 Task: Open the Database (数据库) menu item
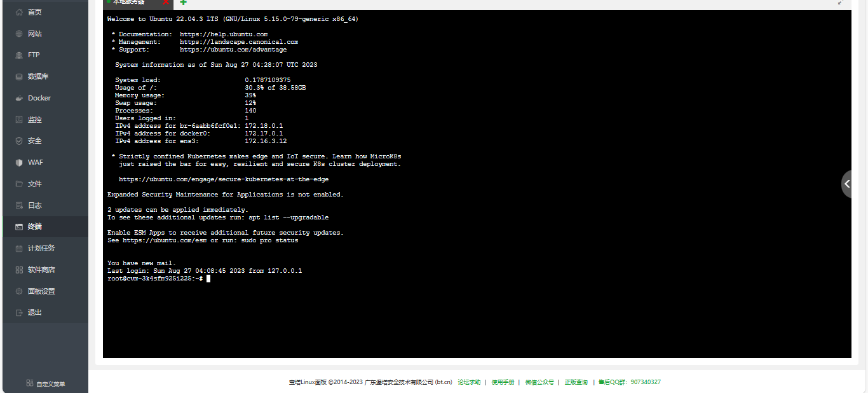click(x=38, y=76)
